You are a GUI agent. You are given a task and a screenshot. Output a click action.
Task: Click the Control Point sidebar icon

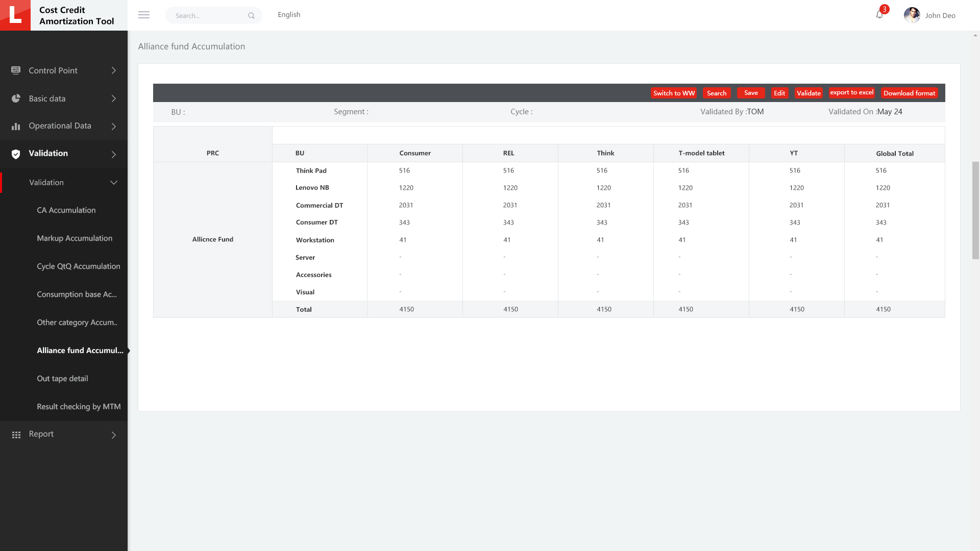click(x=16, y=70)
